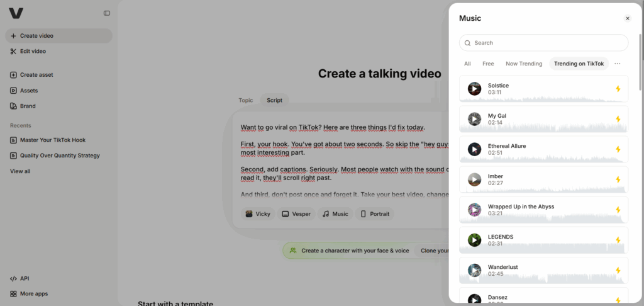Seek in the LEGENDS waveform
Viewport: 644px width, 306px height.
point(543,249)
